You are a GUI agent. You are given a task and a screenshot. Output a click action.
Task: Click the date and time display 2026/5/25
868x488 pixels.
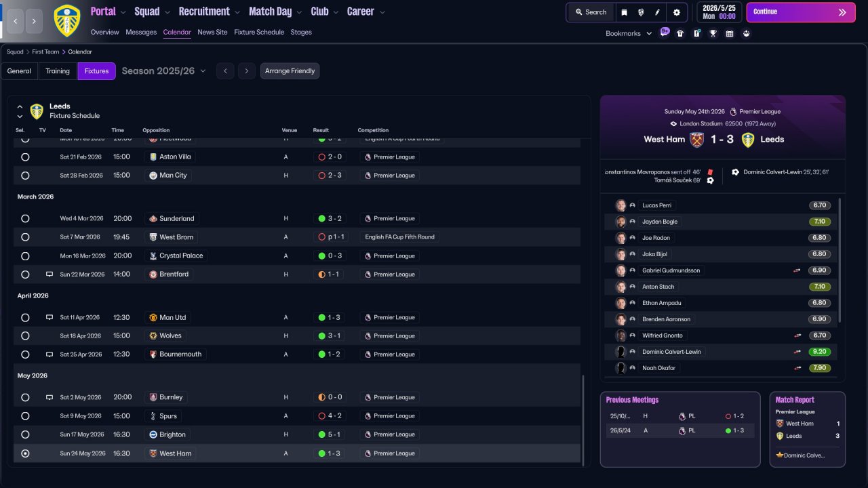pos(719,12)
